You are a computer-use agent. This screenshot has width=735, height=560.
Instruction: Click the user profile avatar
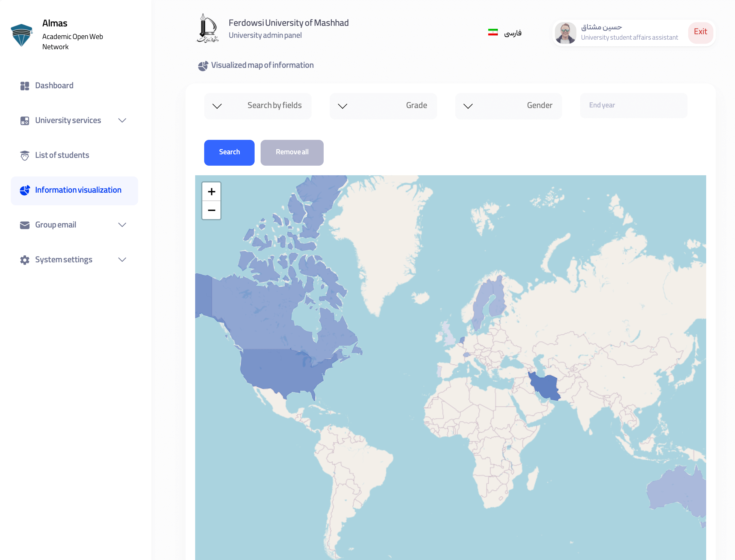(x=566, y=33)
